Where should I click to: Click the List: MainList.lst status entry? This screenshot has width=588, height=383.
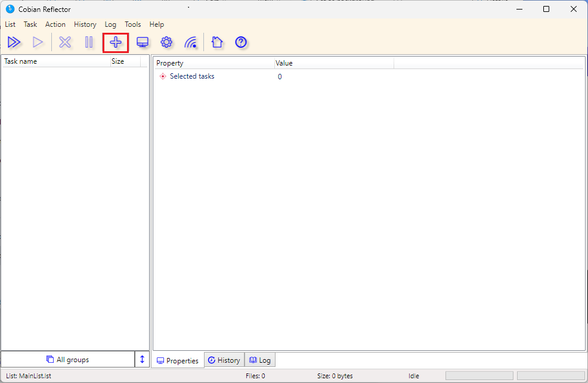(29, 376)
